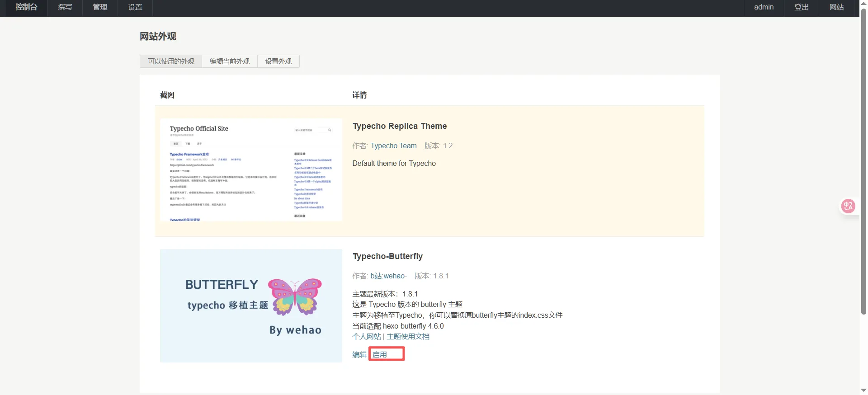Click the Typecho-Butterfly theme title
This screenshot has width=868, height=395.
point(387,256)
